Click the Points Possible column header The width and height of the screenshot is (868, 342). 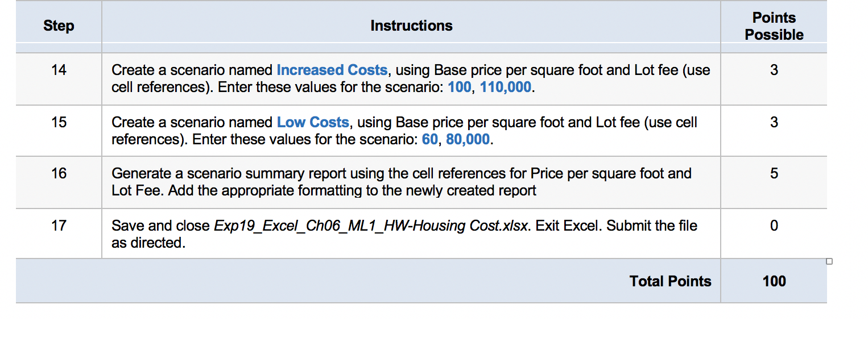pyautogui.click(x=774, y=26)
